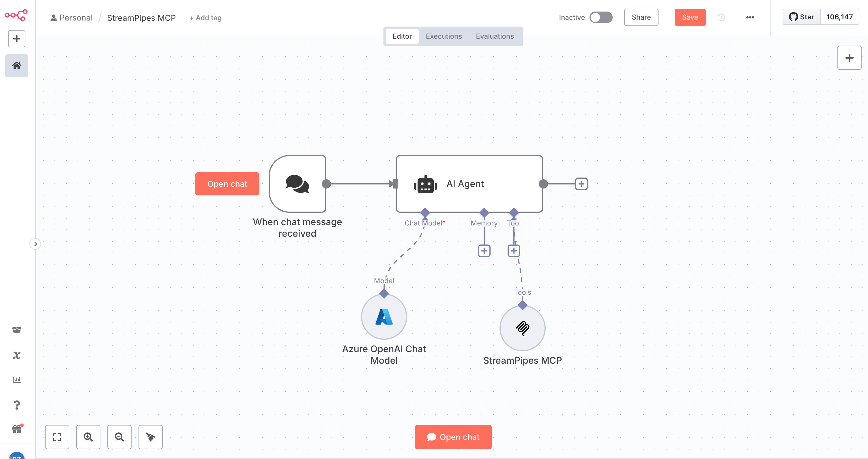Open the three-dots workflow options menu

750,17
